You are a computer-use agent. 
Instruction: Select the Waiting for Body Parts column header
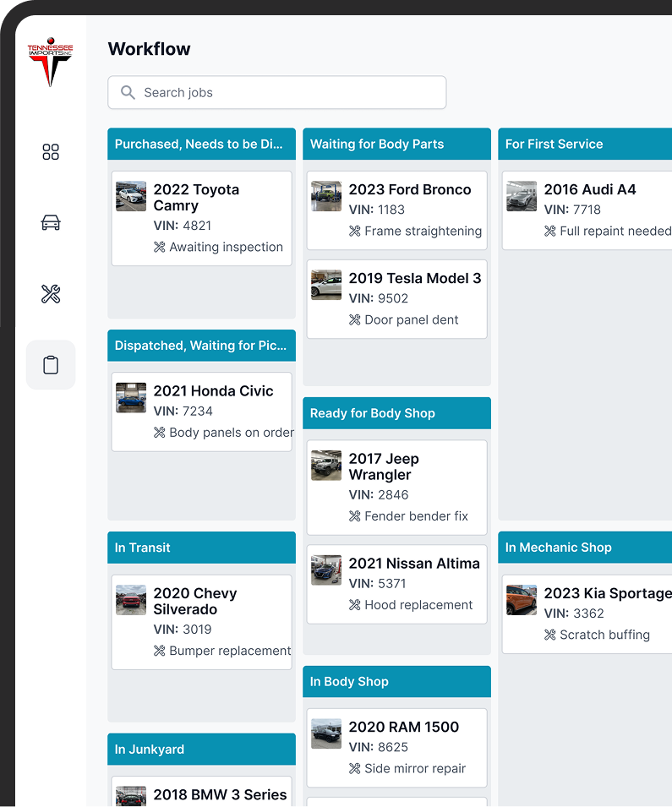pyautogui.click(x=396, y=144)
